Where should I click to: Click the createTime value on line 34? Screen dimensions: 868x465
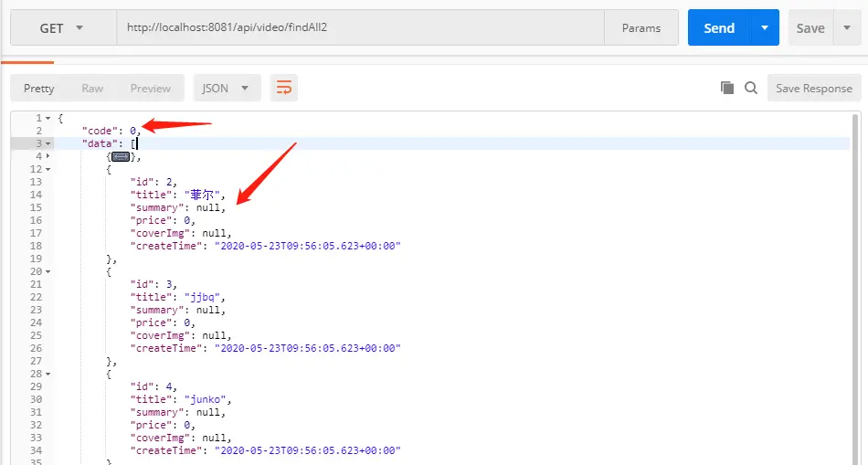pos(307,450)
